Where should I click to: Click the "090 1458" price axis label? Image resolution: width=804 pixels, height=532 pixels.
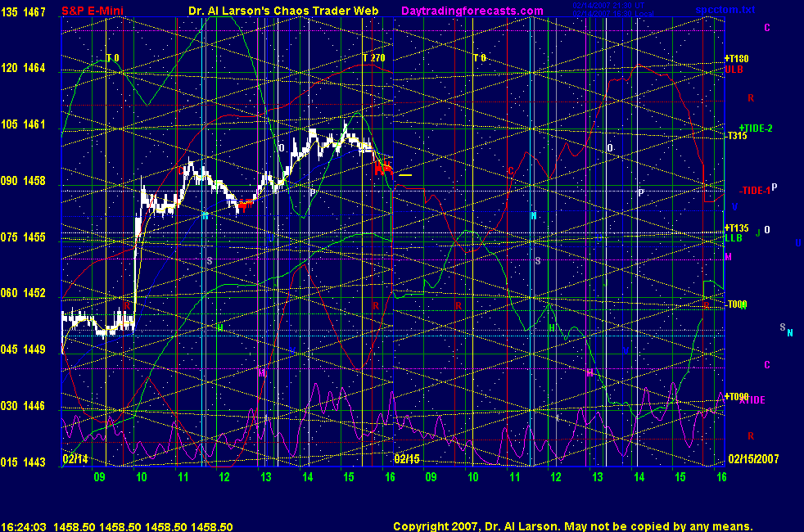[x=23, y=181]
